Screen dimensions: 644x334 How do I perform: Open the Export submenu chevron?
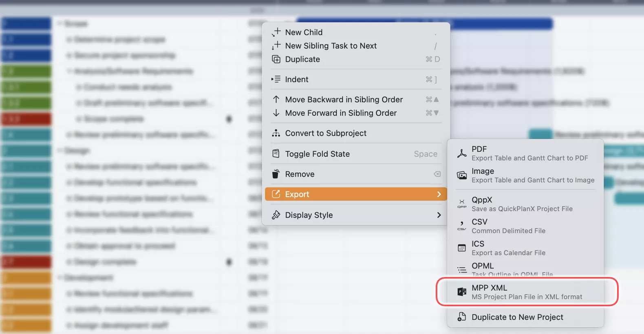click(x=439, y=194)
